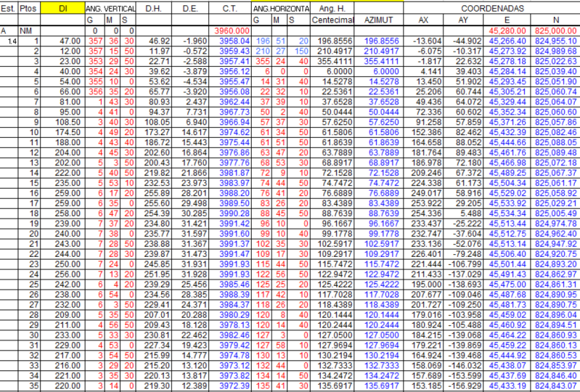Viewport: 580px width, 392px height.
Task: Select the AX column header
Action: 423,20
